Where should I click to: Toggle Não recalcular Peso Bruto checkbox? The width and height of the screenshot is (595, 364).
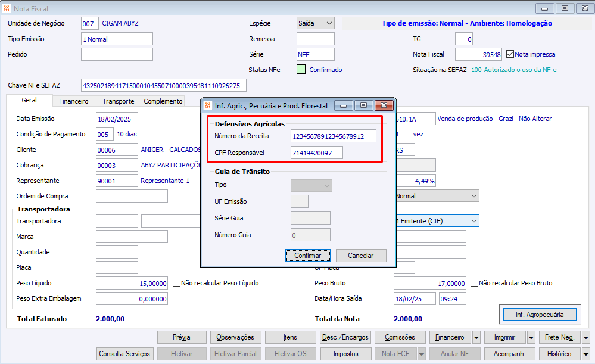click(474, 283)
